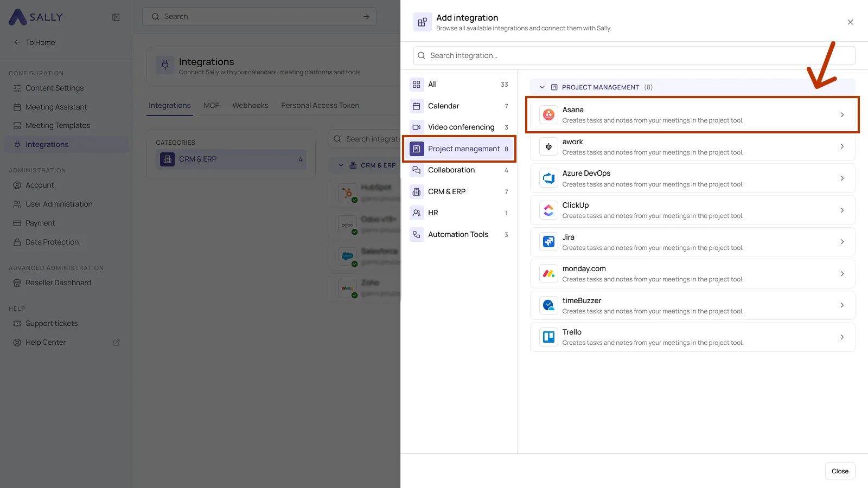Select CRM & ERP category in background panel
Screen dimensions: 868x488
(x=231, y=159)
